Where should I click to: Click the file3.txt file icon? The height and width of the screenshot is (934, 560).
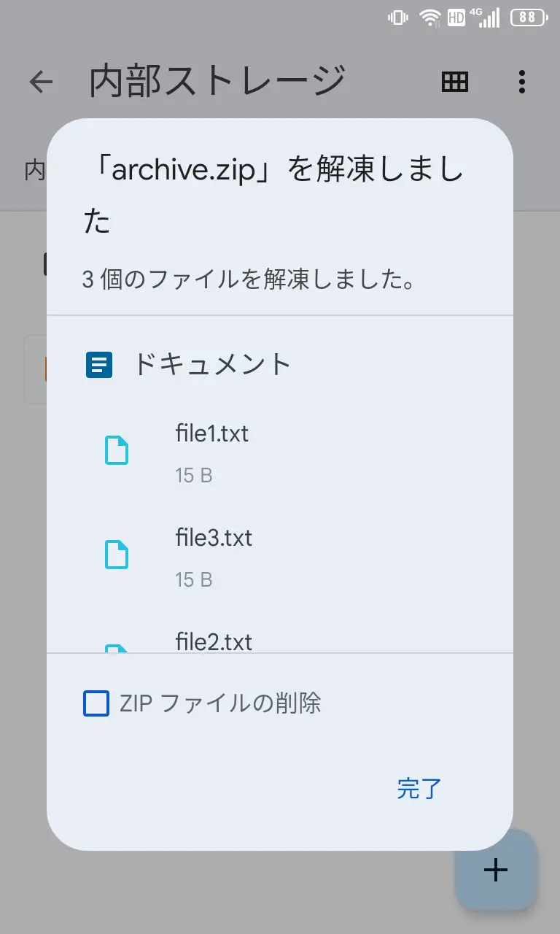tap(117, 555)
